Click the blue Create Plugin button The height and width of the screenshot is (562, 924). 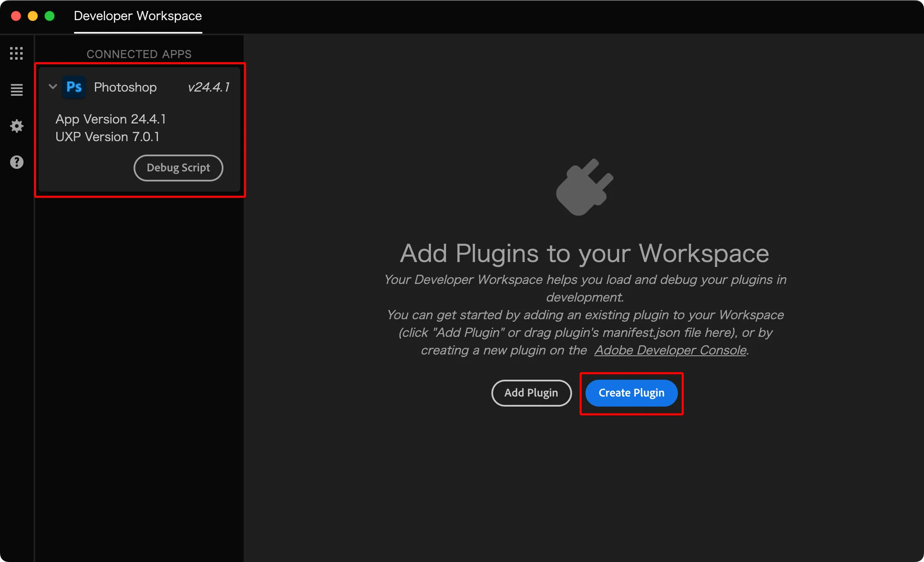point(631,393)
